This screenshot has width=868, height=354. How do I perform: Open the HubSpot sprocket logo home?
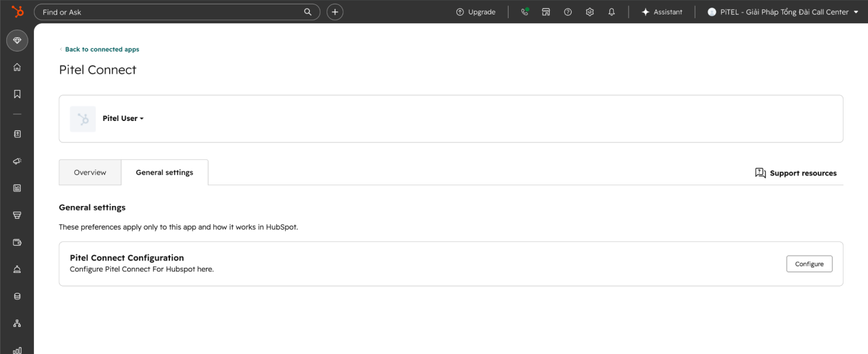(x=17, y=11)
